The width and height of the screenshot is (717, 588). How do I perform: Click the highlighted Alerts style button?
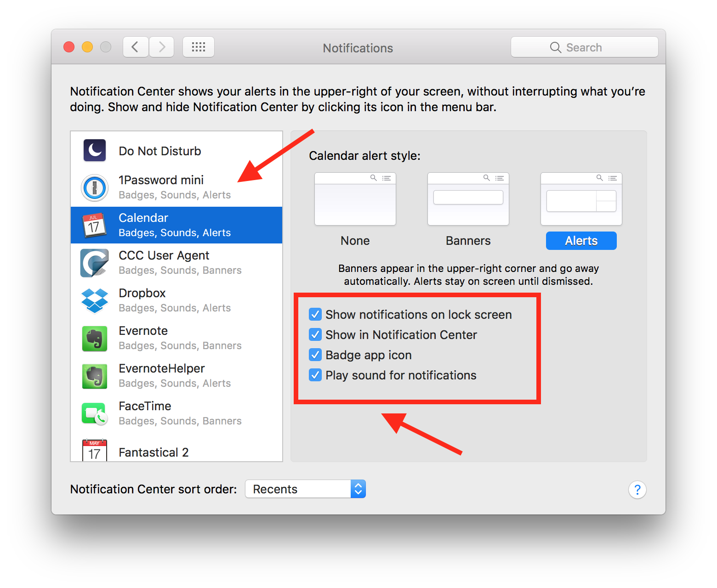pyautogui.click(x=581, y=241)
